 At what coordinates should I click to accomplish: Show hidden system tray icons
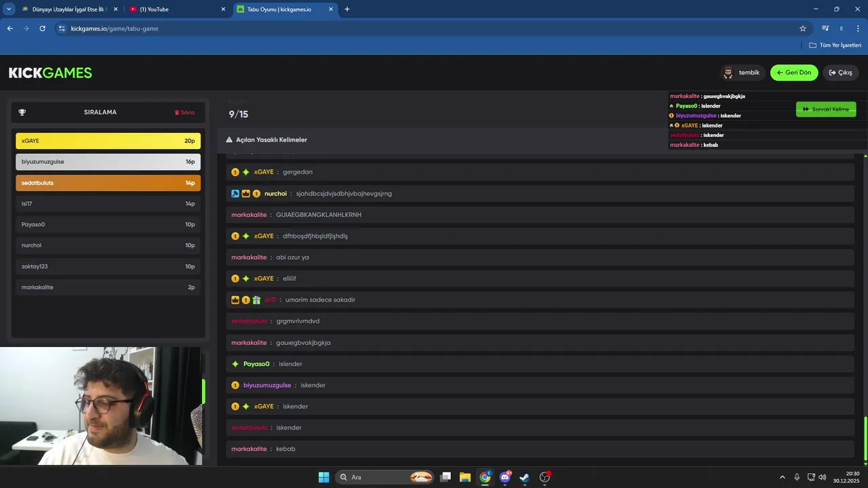783,477
